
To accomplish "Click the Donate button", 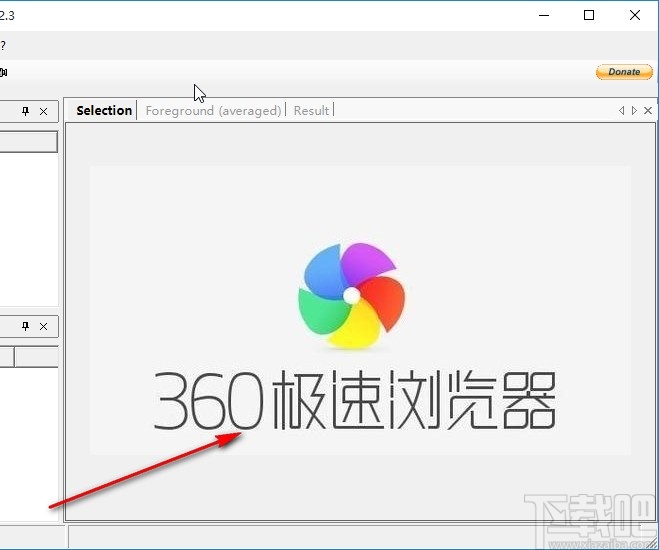I will [x=624, y=72].
